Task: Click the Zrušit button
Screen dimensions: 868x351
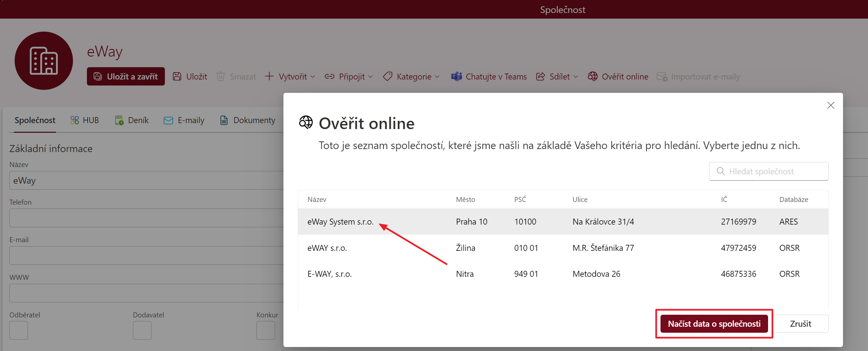Action: pos(801,323)
